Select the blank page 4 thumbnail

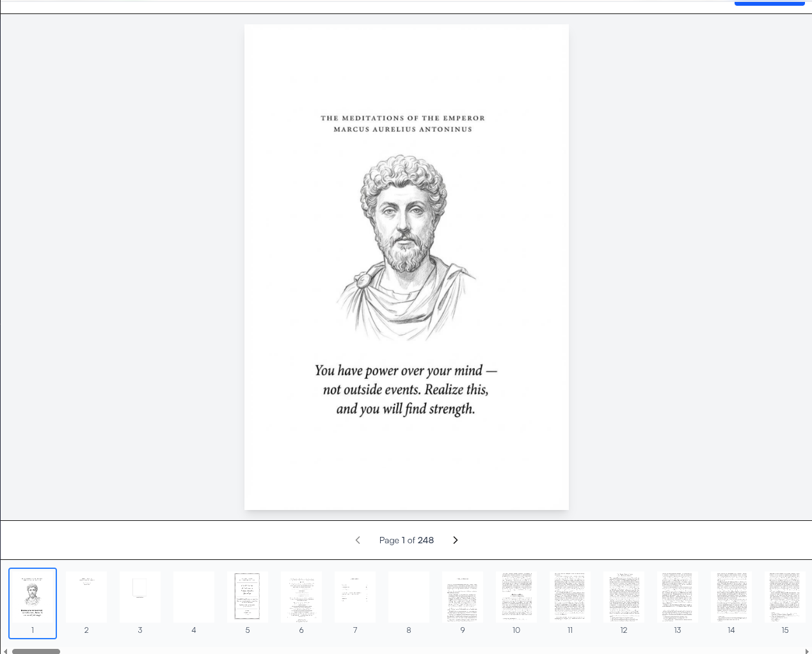pyautogui.click(x=194, y=596)
